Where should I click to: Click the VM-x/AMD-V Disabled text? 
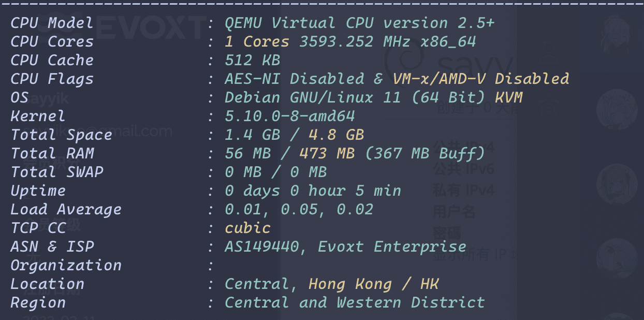[x=480, y=79]
